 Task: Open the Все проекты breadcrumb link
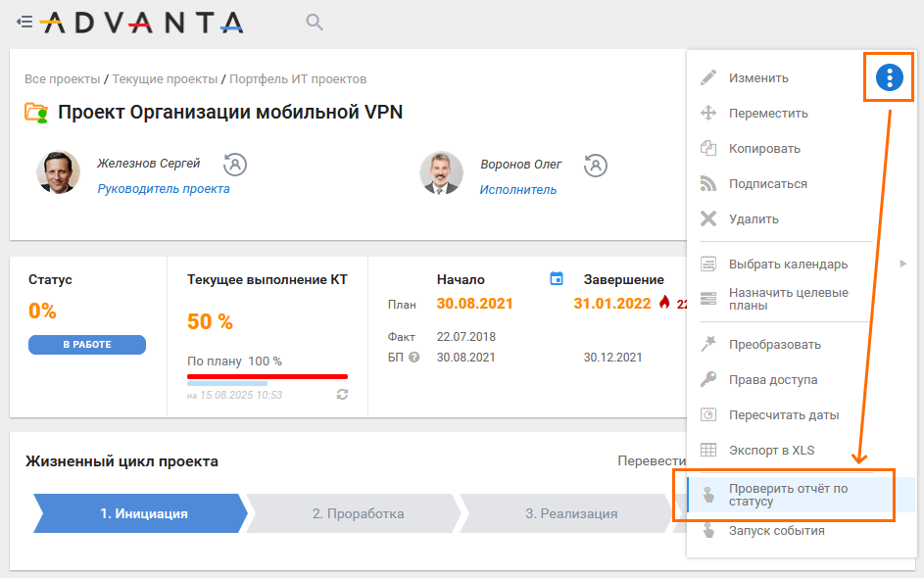[62, 79]
